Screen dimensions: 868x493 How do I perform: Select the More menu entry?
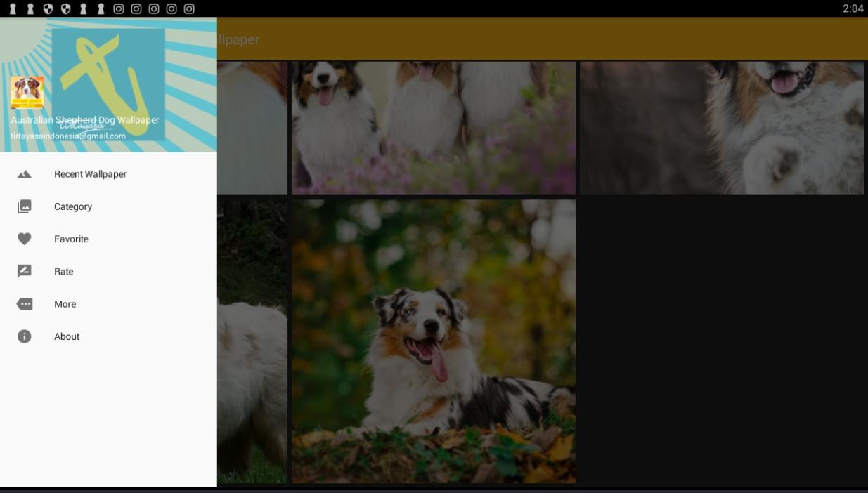pyautogui.click(x=108, y=304)
